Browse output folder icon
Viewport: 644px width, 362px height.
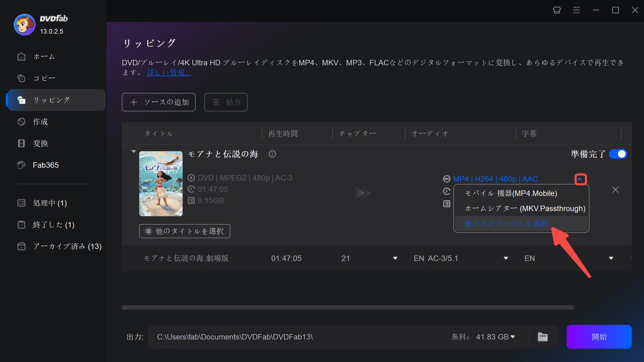[543, 337]
